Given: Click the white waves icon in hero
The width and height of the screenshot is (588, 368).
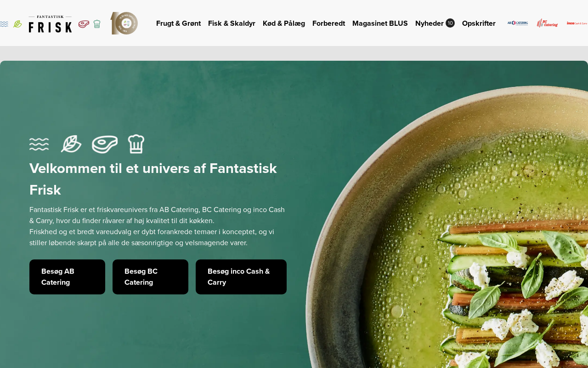Looking at the screenshot, I should click(x=39, y=144).
